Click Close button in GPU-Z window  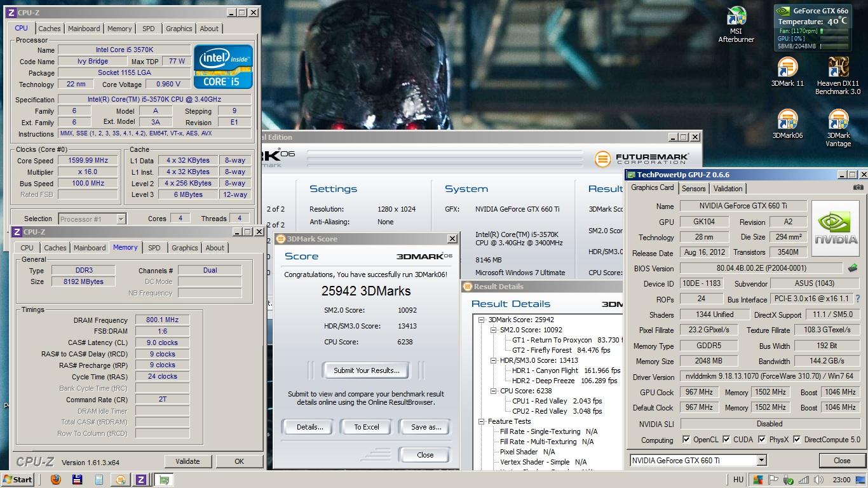(842, 461)
